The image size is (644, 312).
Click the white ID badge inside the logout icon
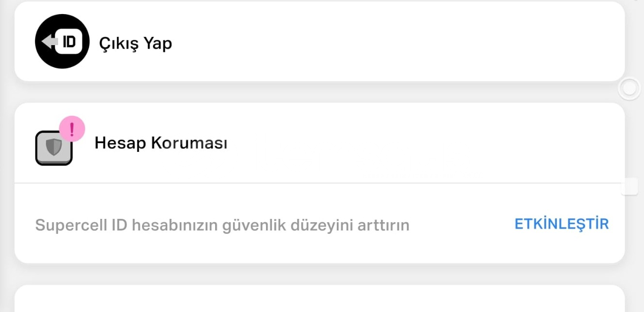pyautogui.click(x=70, y=42)
